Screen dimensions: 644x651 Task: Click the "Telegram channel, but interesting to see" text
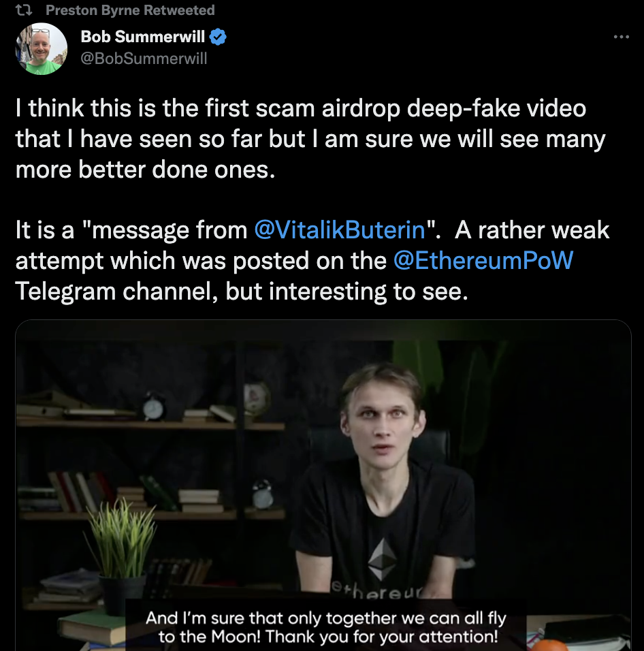click(x=242, y=291)
